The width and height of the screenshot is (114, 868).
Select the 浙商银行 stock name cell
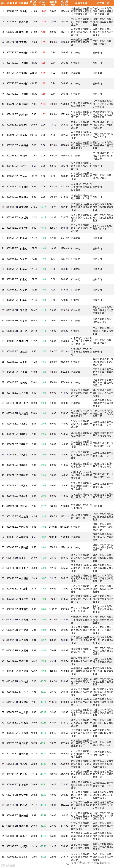coord(24,702)
